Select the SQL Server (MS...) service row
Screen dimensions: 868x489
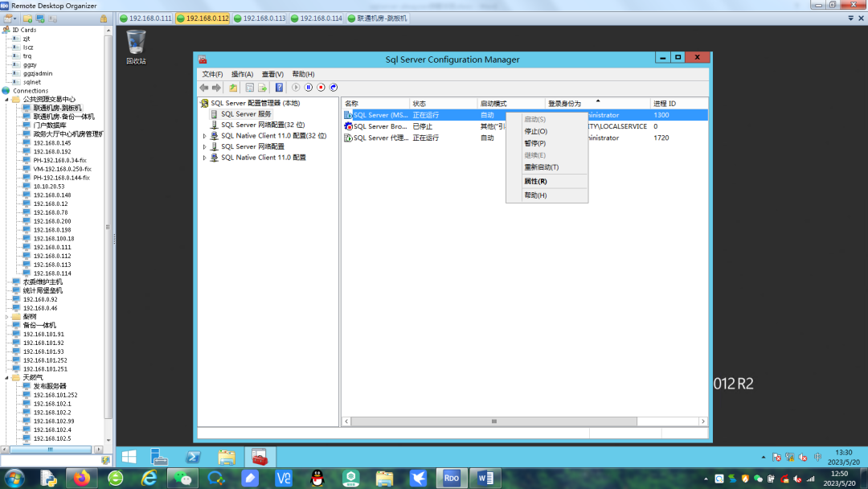tap(525, 115)
